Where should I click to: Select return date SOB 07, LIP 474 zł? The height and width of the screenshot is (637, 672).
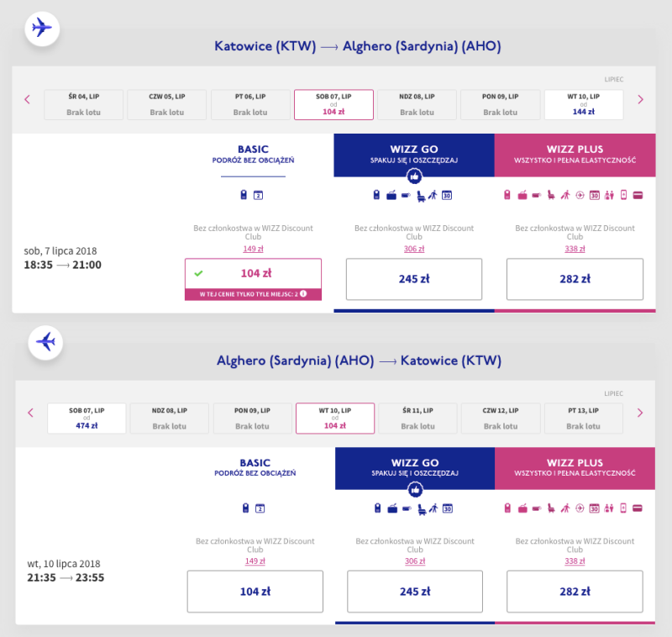click(x=87, y=418)
